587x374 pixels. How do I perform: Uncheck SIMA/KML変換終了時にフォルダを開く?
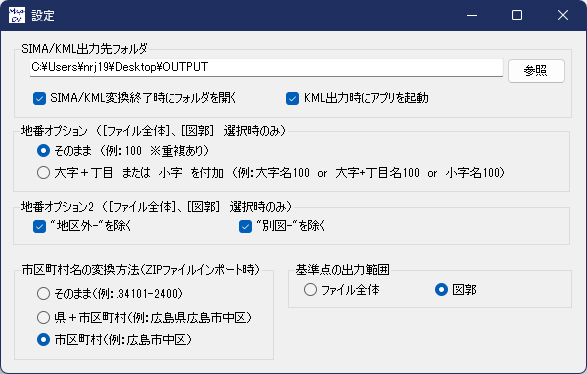(39, 98)
